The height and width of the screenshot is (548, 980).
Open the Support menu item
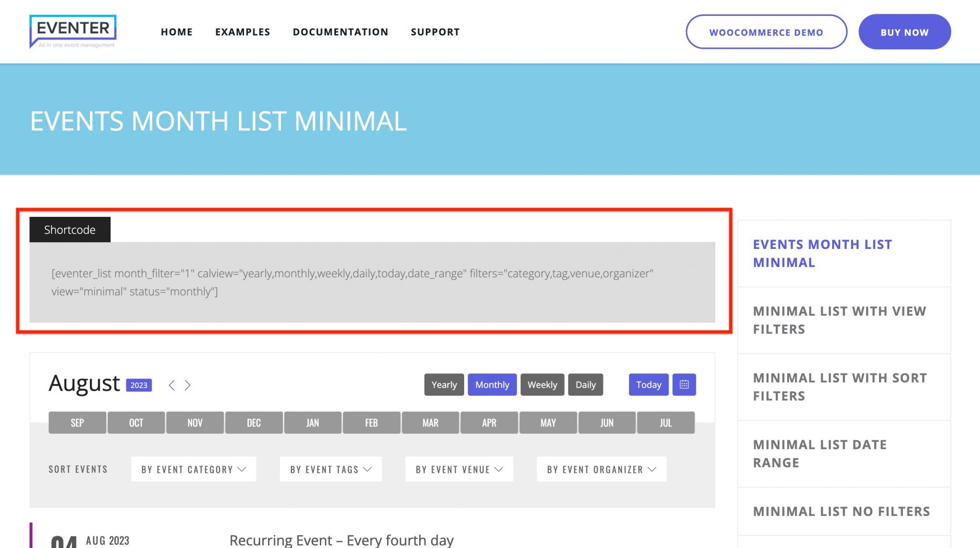(435, 32)
